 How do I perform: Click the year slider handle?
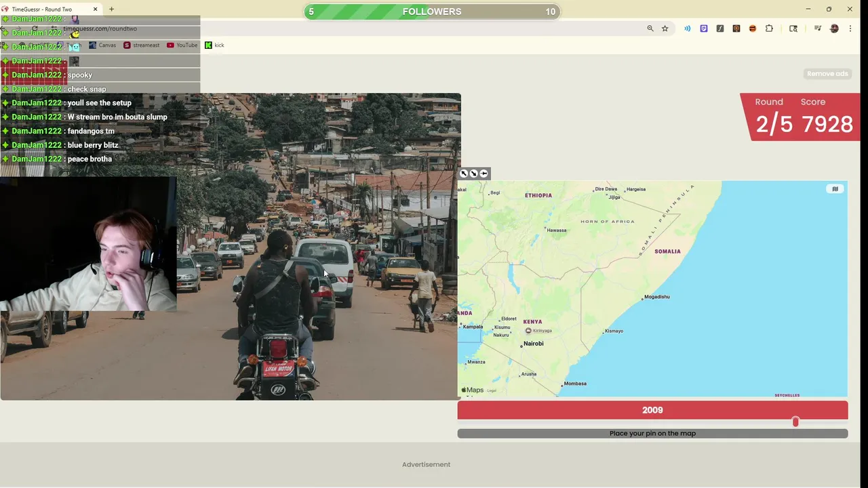[x=795, y=422]
